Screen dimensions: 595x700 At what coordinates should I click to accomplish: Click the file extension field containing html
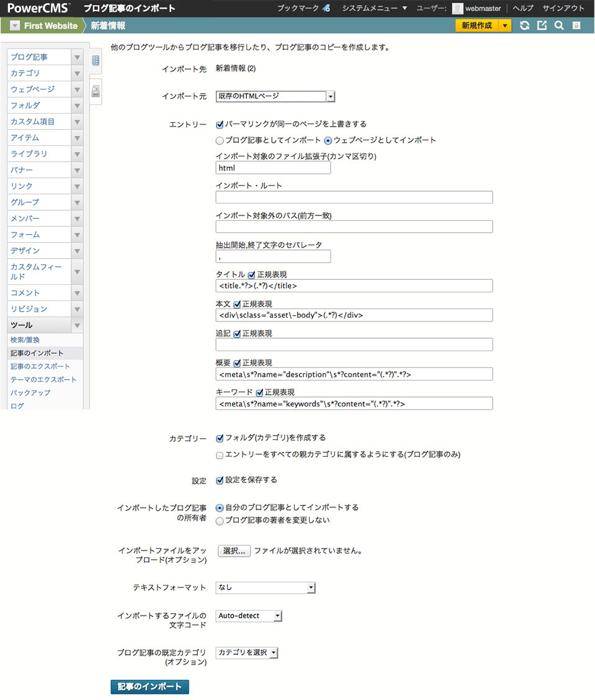(x=273, y=168)
